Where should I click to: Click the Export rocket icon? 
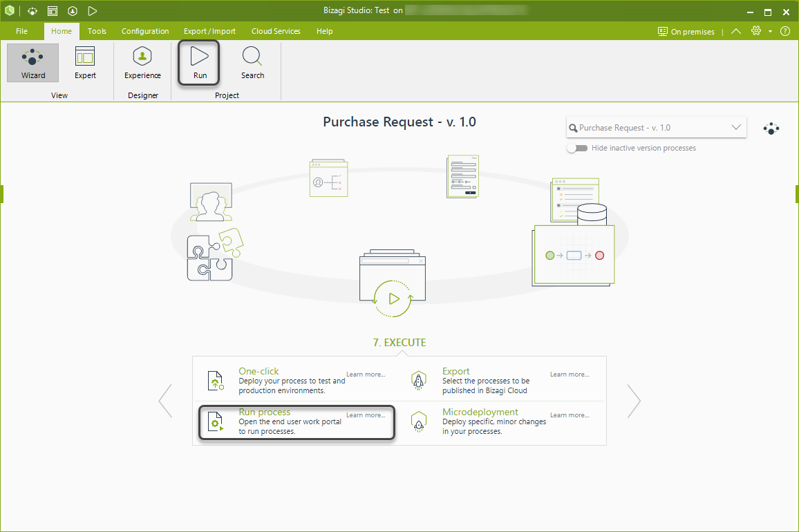coord(418,381)
